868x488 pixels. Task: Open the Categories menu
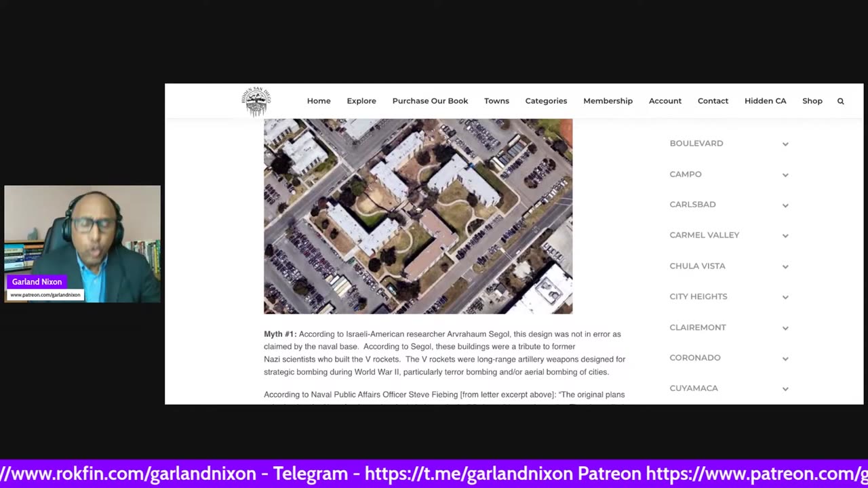pos(546,101)
